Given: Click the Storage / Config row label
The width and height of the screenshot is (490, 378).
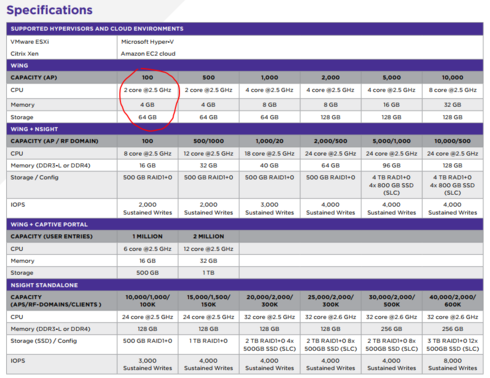Looking at the screenshot, I should [x=34, y=177].
